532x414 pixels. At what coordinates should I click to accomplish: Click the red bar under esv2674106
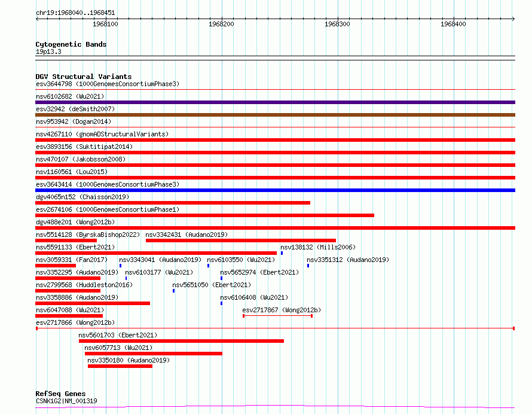click(204, 215)
